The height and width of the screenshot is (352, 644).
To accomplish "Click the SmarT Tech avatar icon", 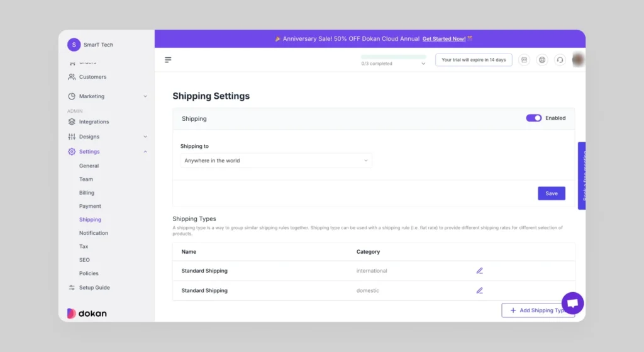I will 74,45.
